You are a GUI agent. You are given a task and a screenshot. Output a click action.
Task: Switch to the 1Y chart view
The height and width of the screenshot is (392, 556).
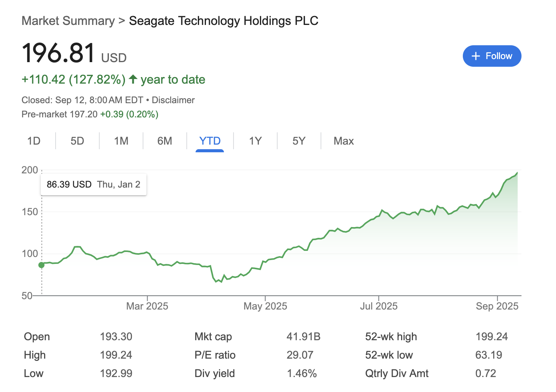tap(255, 141)
